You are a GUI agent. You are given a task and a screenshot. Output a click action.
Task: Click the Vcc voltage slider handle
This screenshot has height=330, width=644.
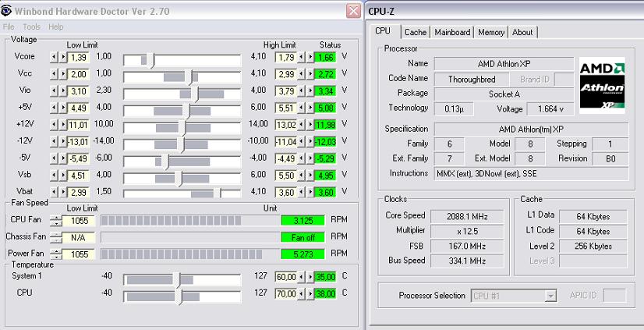(x=189, y=77)
